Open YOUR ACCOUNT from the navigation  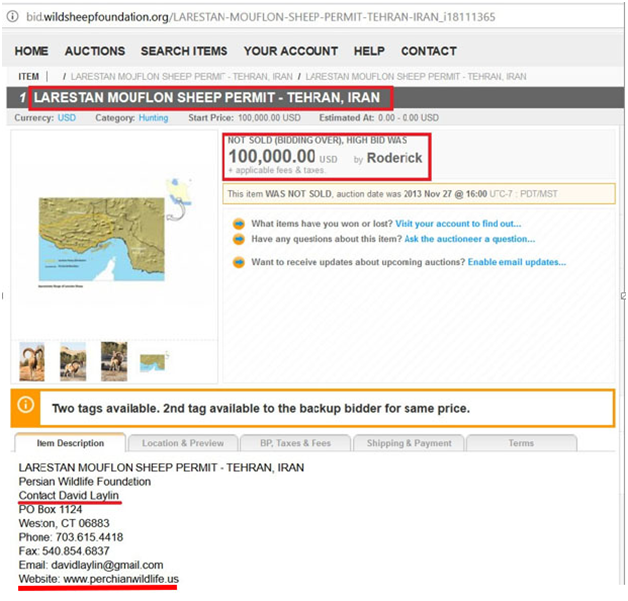coord(290,51)
